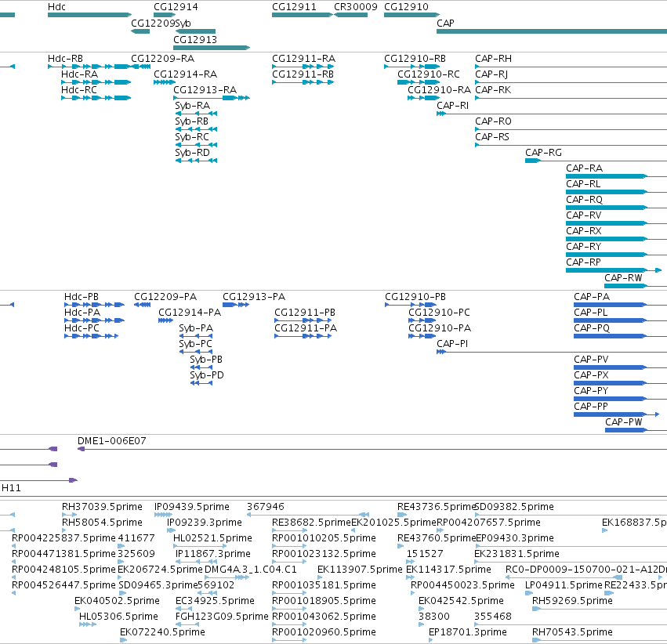The height and width of the screenshot is (644, 667).
Task: Select the Hdc-RA transcript
Action: click(x=96, y=82)
